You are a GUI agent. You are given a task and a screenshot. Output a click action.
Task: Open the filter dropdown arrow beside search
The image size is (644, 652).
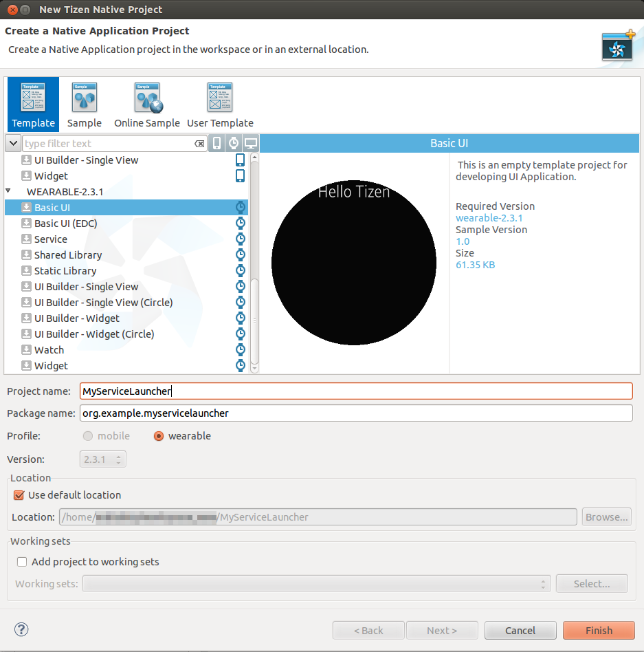click(13, 143)
